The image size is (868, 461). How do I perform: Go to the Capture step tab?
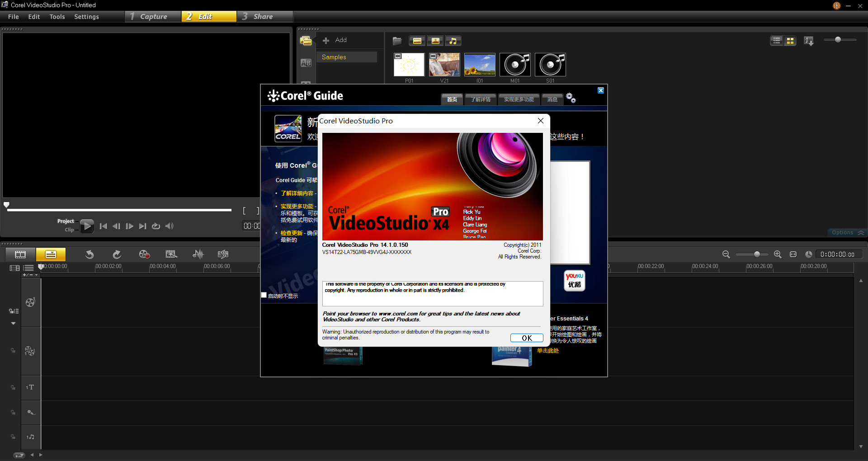point(153,16)
